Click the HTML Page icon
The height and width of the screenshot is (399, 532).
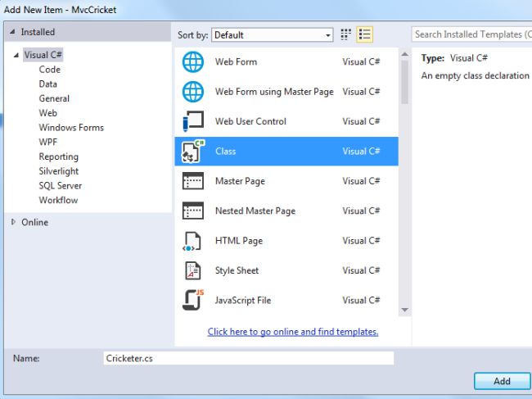192,241
